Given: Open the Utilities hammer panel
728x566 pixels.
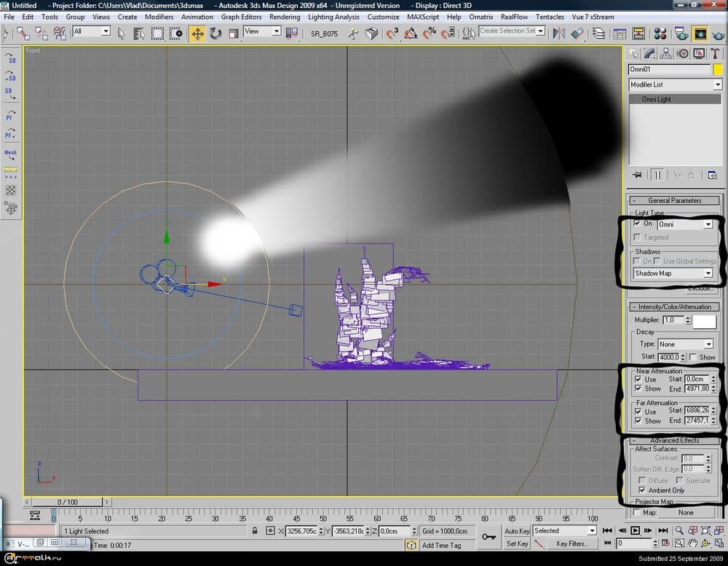Looking at the screenshot, I should (716, 53).
